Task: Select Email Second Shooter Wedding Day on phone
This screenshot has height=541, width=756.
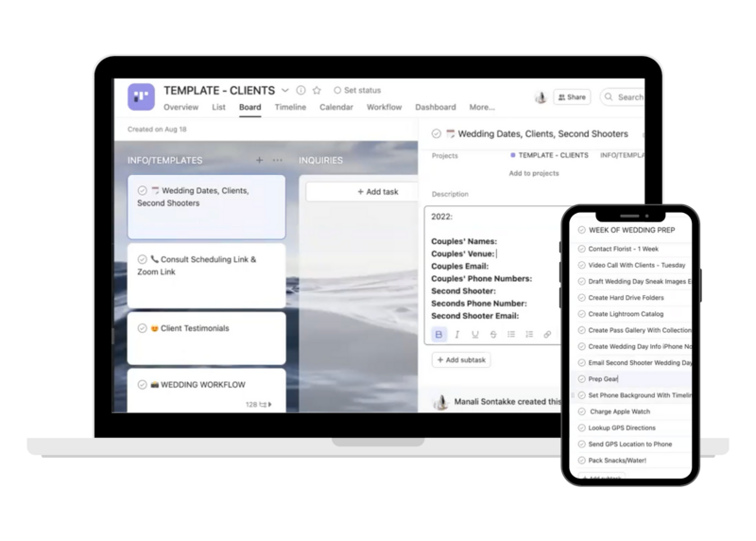Action: click(x=640, y=363)
